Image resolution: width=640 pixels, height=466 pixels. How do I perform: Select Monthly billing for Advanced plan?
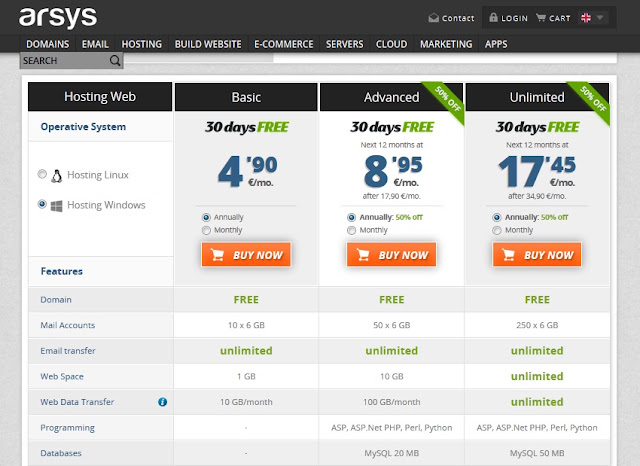pyautogui.click(x=351, y=231)
